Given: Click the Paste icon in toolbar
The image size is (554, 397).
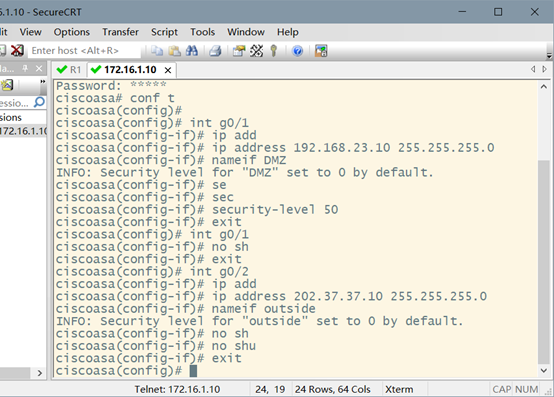Looking at the screenshot, I should [x=175, y=51].
